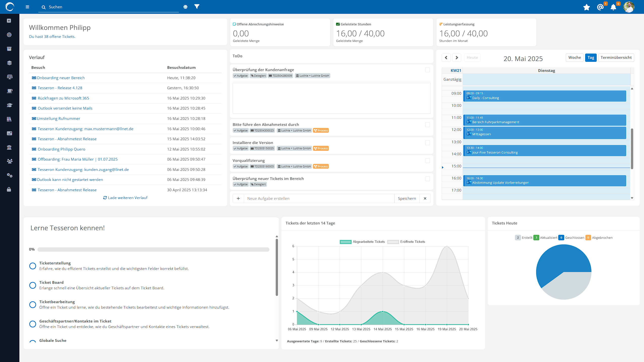
Task: Click the filter funnel icon
Action: (x=197, y=7)
